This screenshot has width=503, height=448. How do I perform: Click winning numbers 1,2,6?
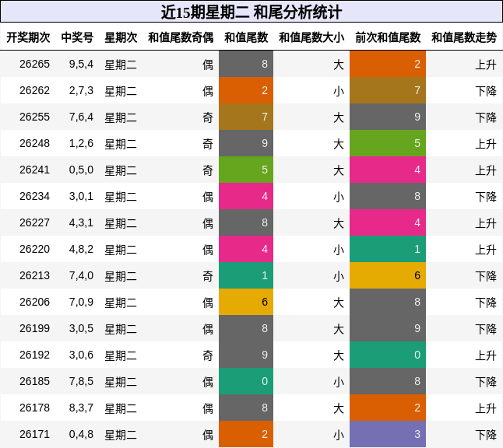tap(81, 144)
